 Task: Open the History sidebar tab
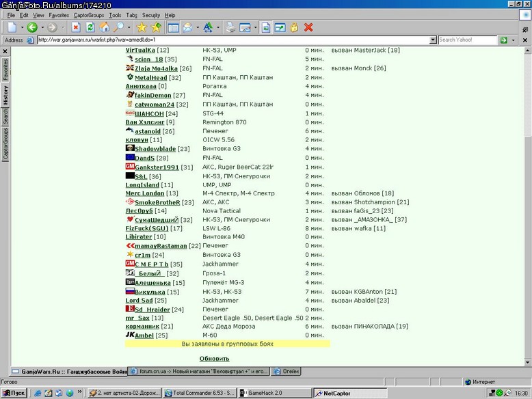coord(5,95)
